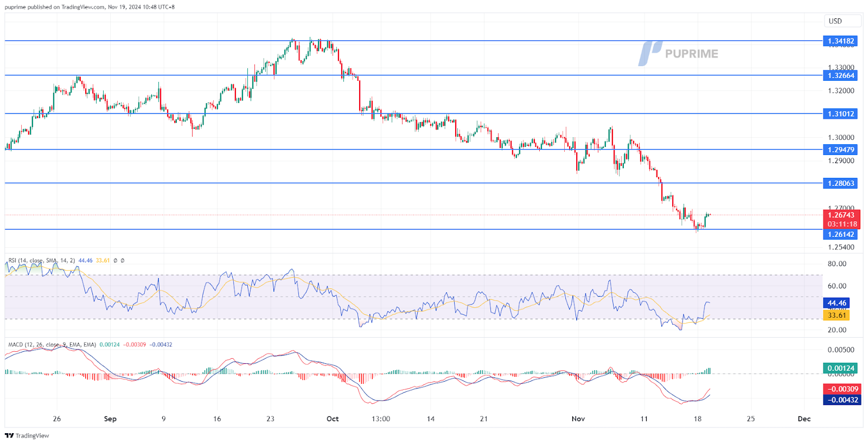This screenshot has width=868, height=444.
Task: Click the RSI value 44.46 in legend
Action: pos(86,261)
